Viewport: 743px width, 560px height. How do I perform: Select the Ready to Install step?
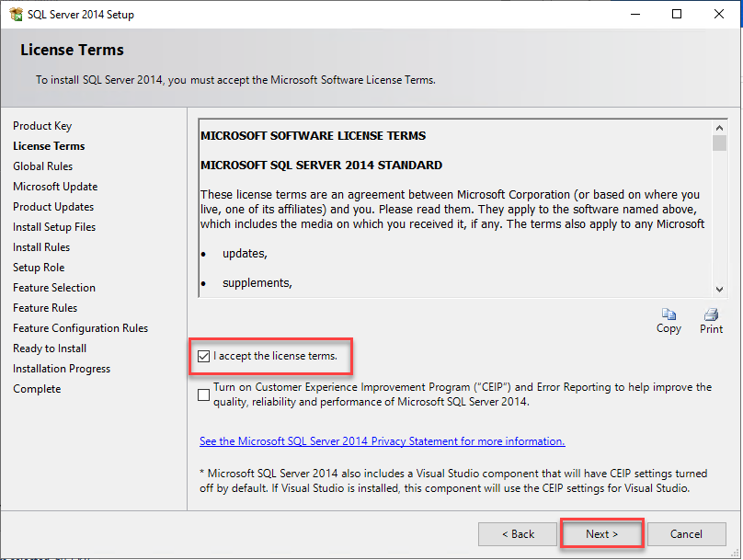tap(50, 349)
